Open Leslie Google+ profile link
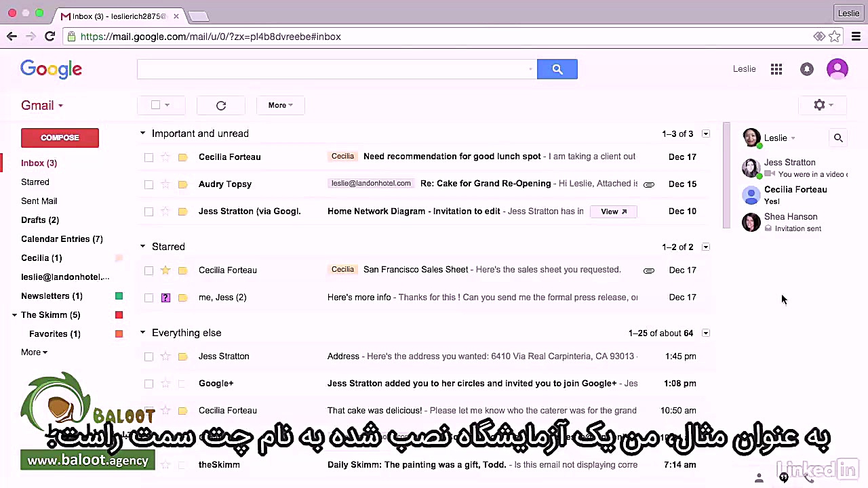Screen dimensions: 868x488 744,69
